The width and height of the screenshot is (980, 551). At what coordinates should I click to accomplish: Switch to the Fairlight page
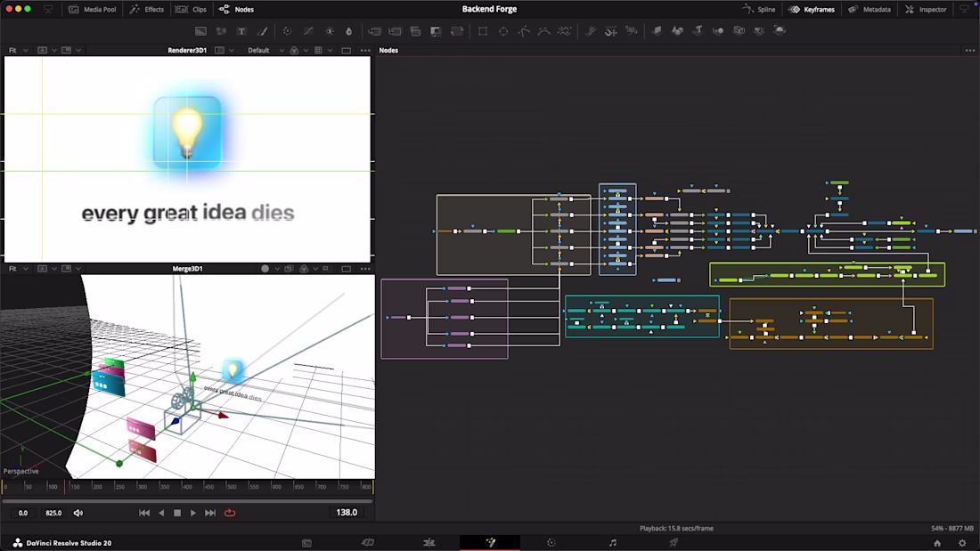613,543
